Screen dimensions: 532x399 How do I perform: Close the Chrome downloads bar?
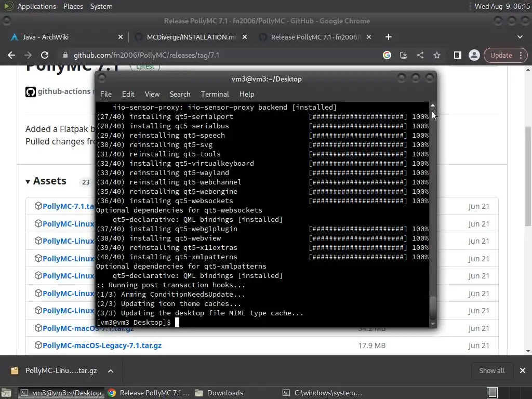pos(523,370)
